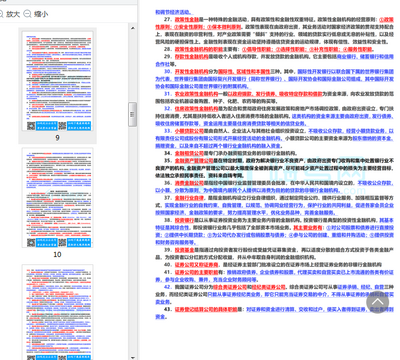Select page number label 9
The width and height of the screenshot is (400, 360).
(57, 138)
